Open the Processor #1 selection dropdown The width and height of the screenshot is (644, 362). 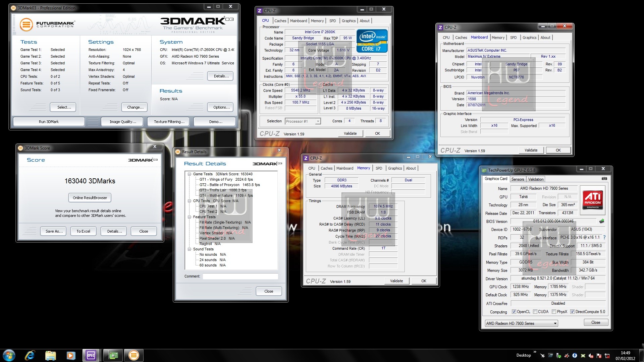coord(303,121)
